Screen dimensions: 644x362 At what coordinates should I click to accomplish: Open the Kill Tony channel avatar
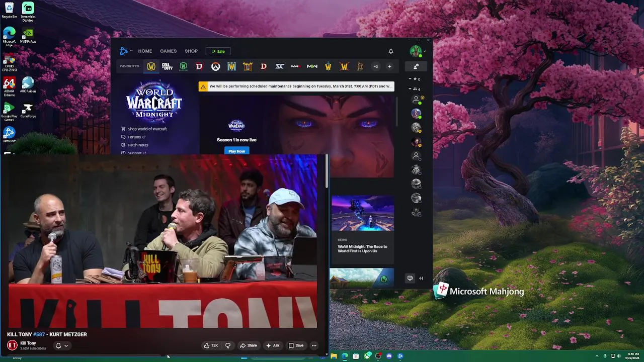[x=12, y=345]
